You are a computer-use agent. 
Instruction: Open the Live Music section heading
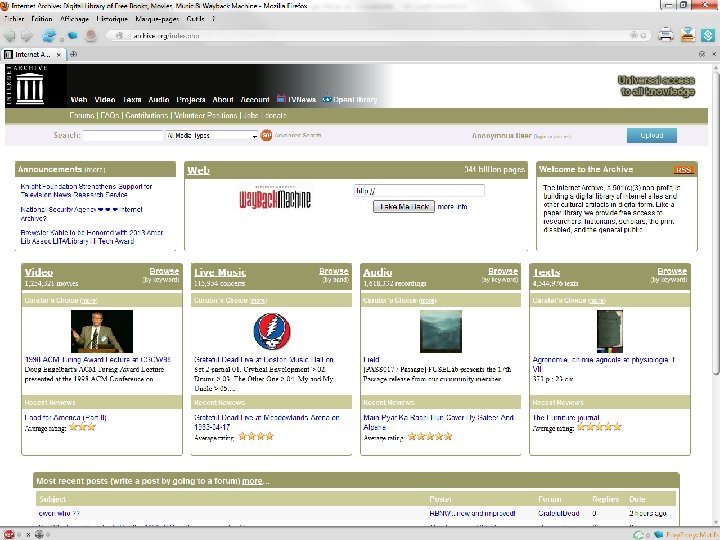click(220, 272)
